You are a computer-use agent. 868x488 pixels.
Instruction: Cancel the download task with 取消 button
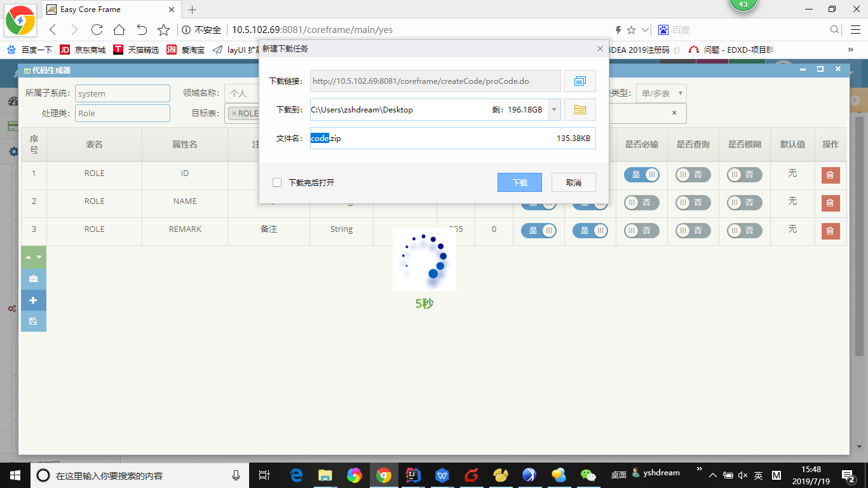(573, 182)
